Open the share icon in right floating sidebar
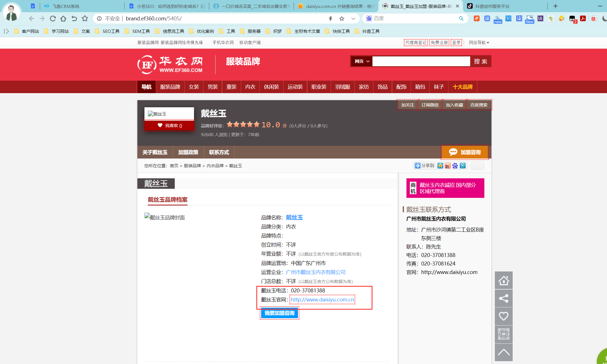The height and width of the screenshot is (364, 607). click(x=503, y=298)
